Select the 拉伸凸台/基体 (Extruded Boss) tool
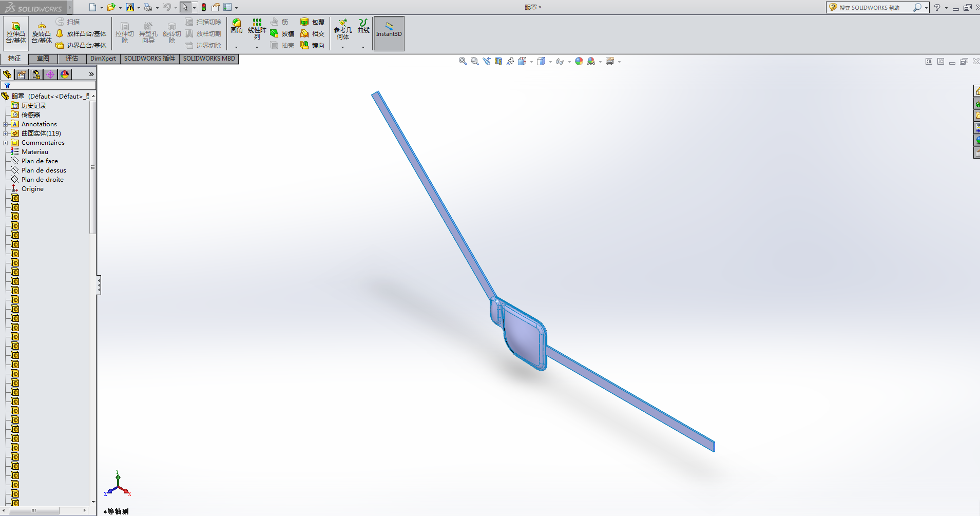Viewport: 980px width, 516px height. coord(15,32)
